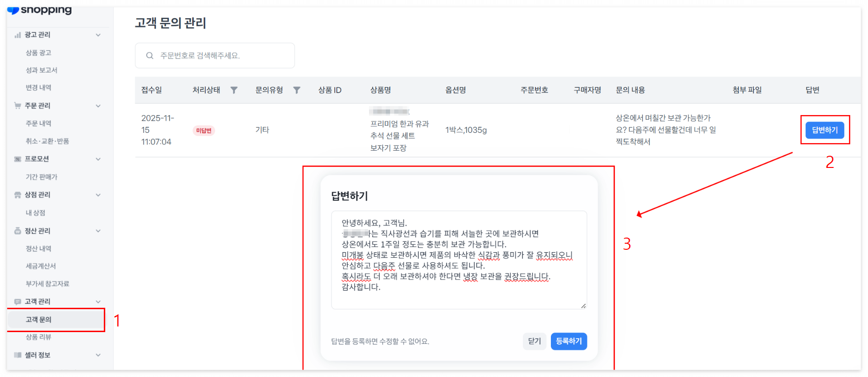Click the shopping logo
Viewport: 868px width, 377px height.
click(40, 9)
